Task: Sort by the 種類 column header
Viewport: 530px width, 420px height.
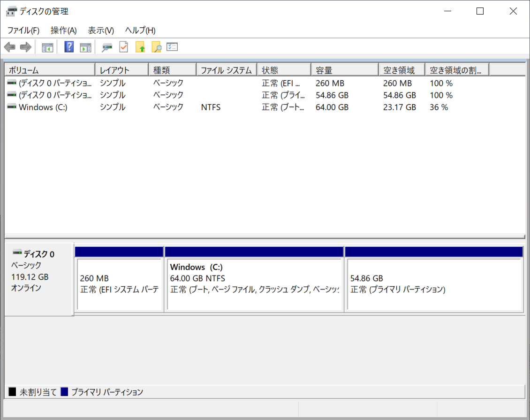Action: tap(173, 70)
